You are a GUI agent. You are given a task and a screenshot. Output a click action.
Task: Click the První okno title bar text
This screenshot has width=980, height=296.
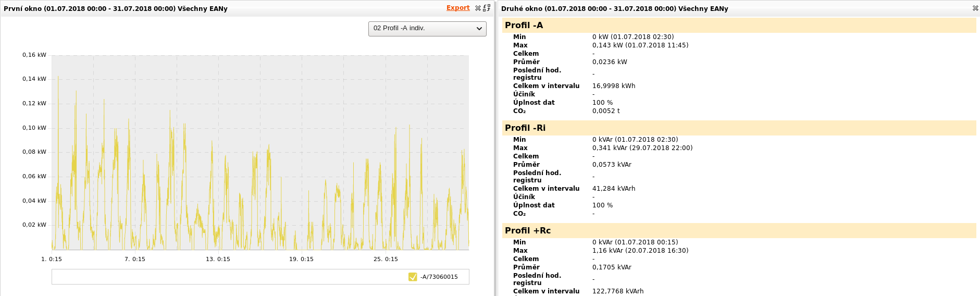click(x=116, y=9)
